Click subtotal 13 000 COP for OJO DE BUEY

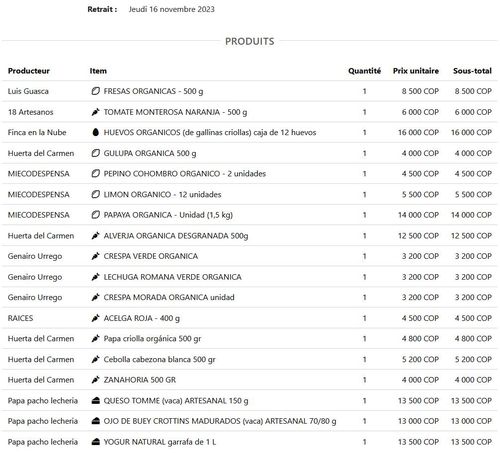[471, 421]
